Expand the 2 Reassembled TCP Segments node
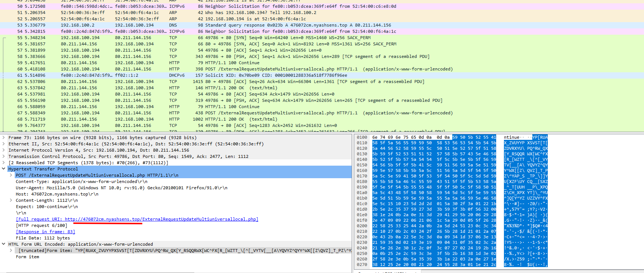The height and width of the screenshot is (273, 644). coord(4,163)
